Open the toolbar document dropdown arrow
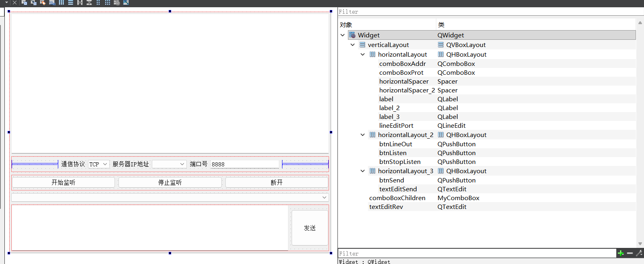 6,2
